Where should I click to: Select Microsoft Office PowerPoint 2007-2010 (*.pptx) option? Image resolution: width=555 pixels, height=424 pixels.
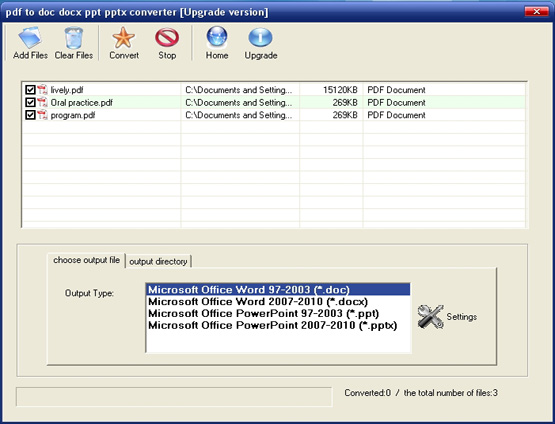pyautogui.click(x=278, y=325)
